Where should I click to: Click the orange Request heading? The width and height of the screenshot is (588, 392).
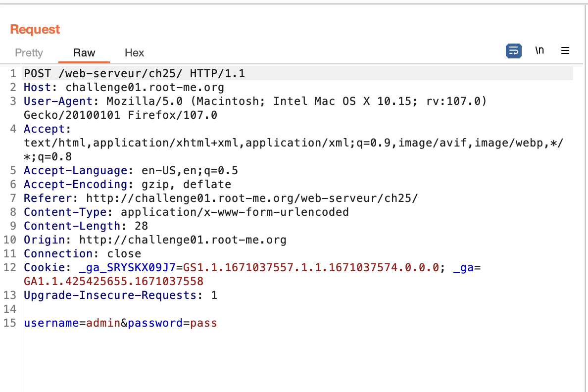pos(35,29)
